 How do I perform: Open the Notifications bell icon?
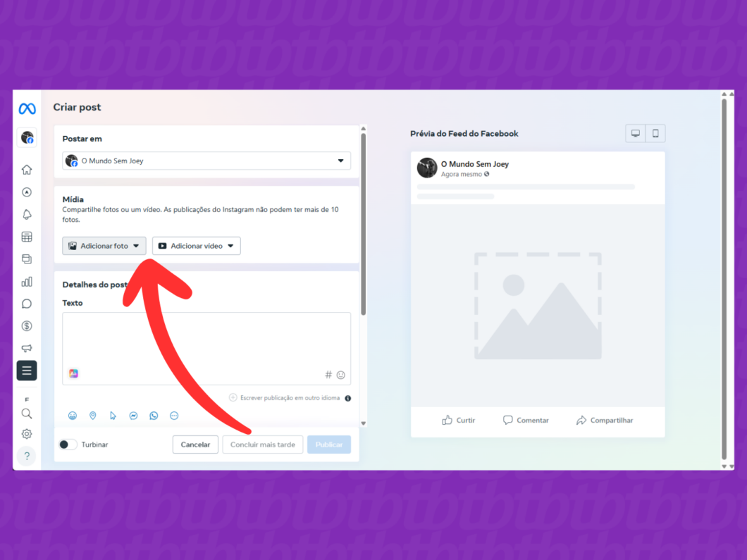(27, 214)
